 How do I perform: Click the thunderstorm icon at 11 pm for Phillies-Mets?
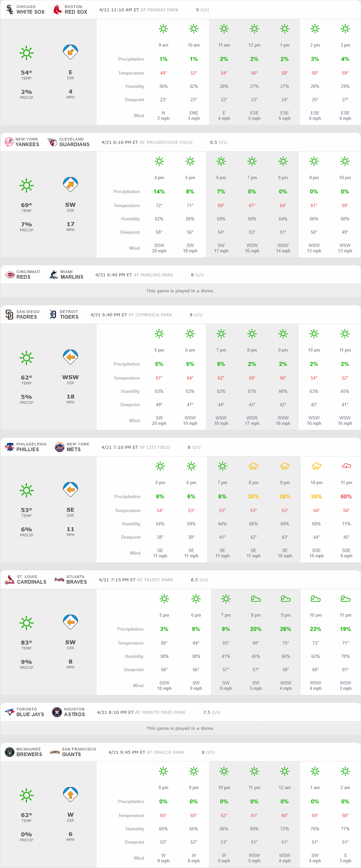pos(346,466)
